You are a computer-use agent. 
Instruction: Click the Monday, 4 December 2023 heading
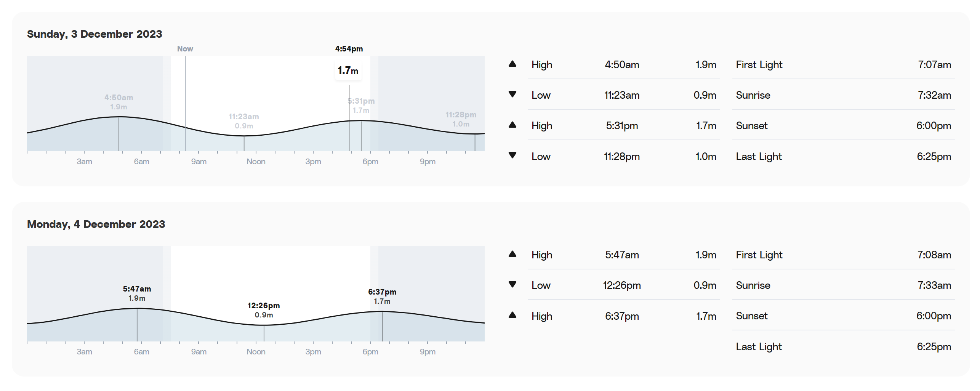pos(96,224)
